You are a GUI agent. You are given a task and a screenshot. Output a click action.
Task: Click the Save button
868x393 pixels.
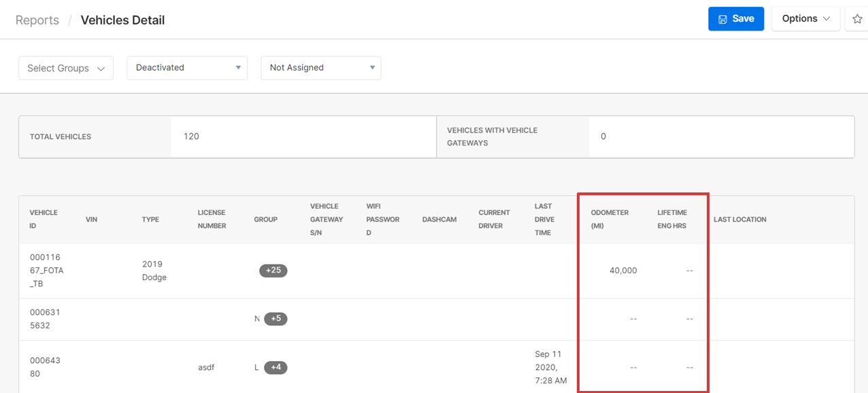736,19
